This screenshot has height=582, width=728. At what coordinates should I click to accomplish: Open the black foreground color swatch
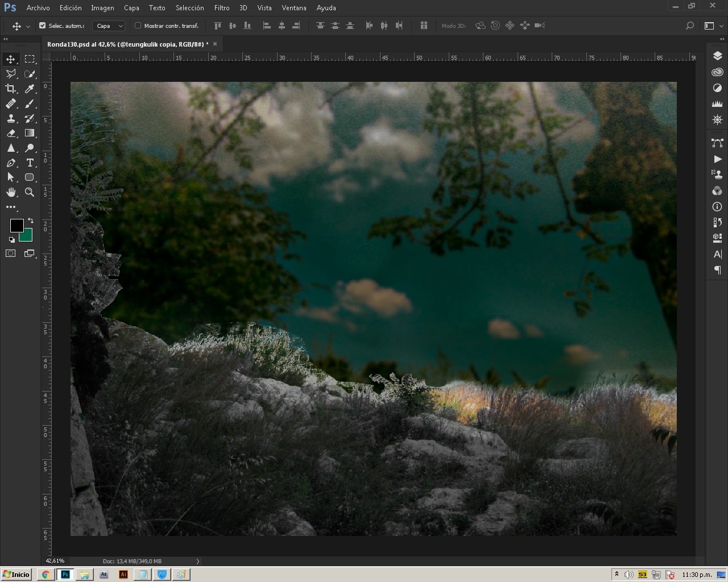(x=16, y=225)
